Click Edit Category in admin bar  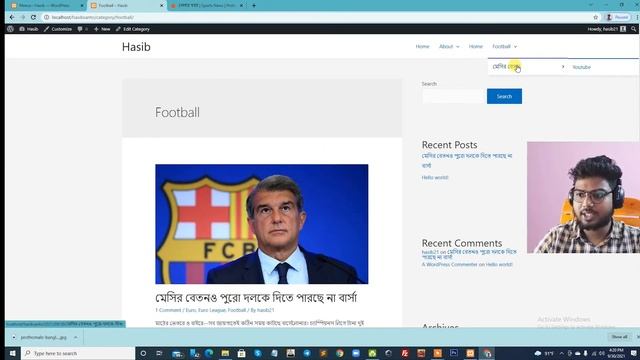(133, 29)
